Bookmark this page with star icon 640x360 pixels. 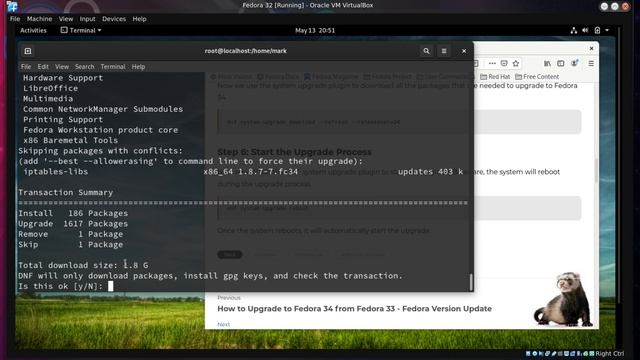516,63
